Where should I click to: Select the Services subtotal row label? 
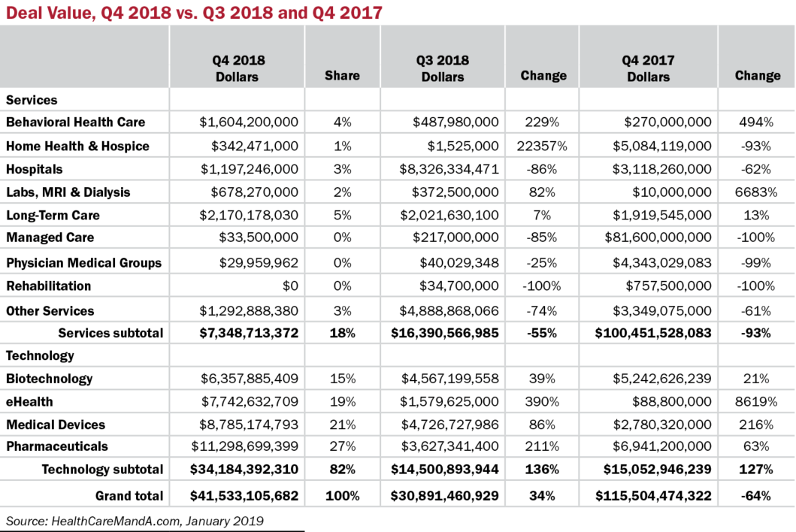[110, 333]
